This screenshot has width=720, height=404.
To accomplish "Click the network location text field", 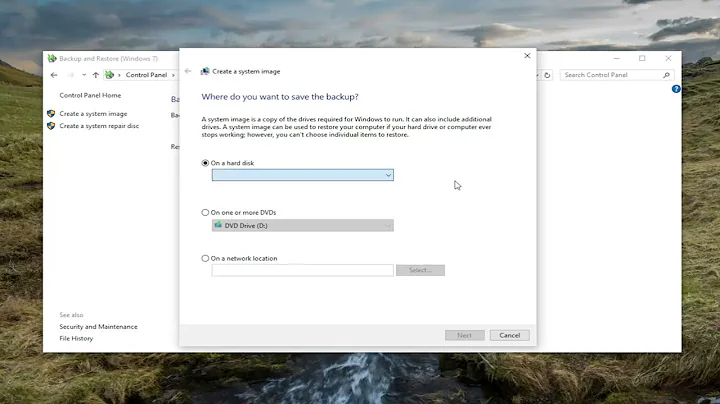I will [303, 270].
